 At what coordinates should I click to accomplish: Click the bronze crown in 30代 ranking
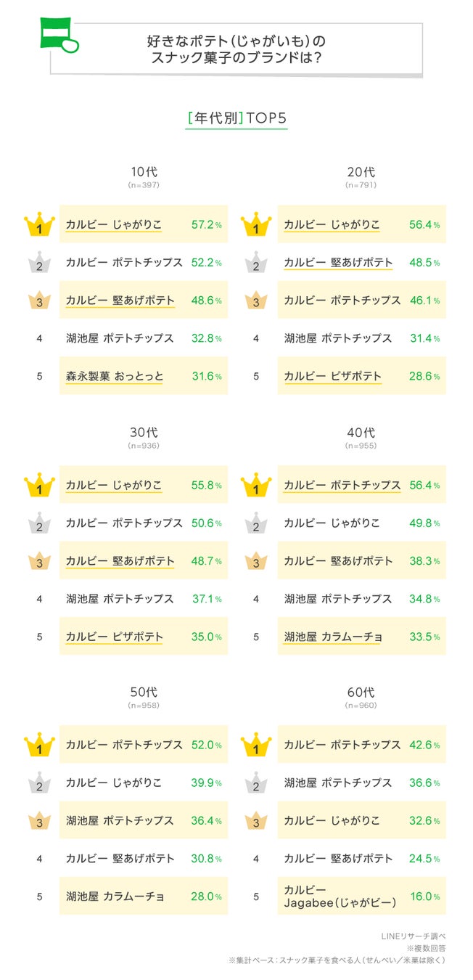tap(39, 561)
